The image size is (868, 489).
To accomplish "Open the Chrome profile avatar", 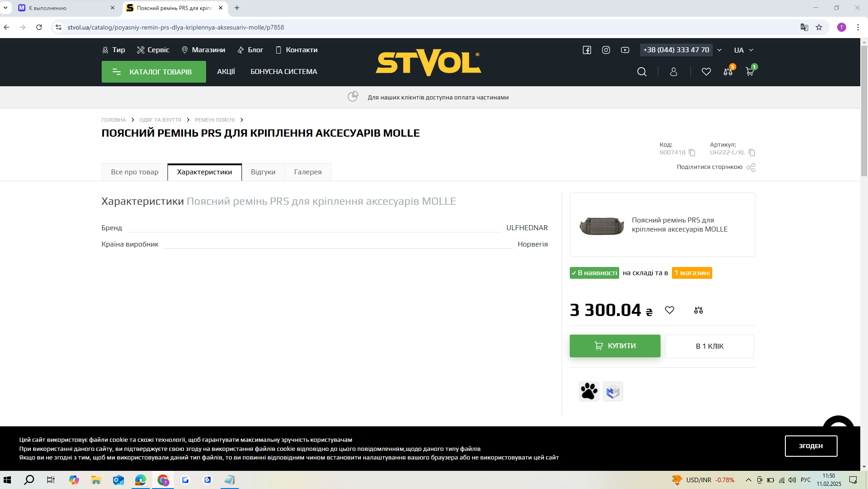I will pyautogui.click(x=842, y=27).
